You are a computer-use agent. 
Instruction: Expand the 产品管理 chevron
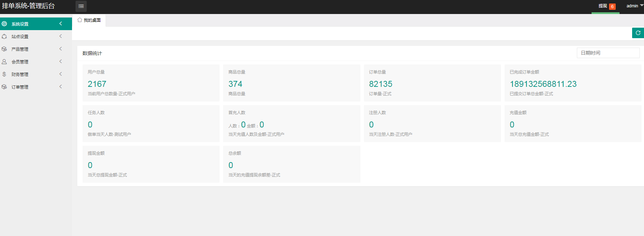pos(60,49)
